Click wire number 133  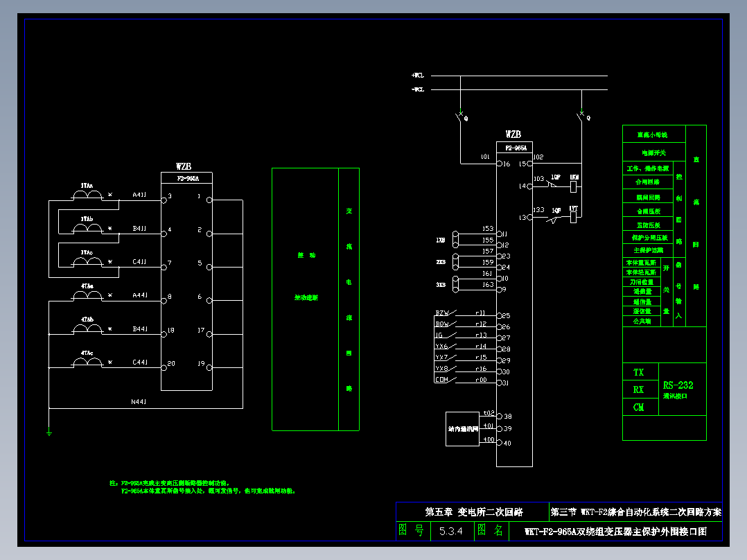click(x=539, y=210)
